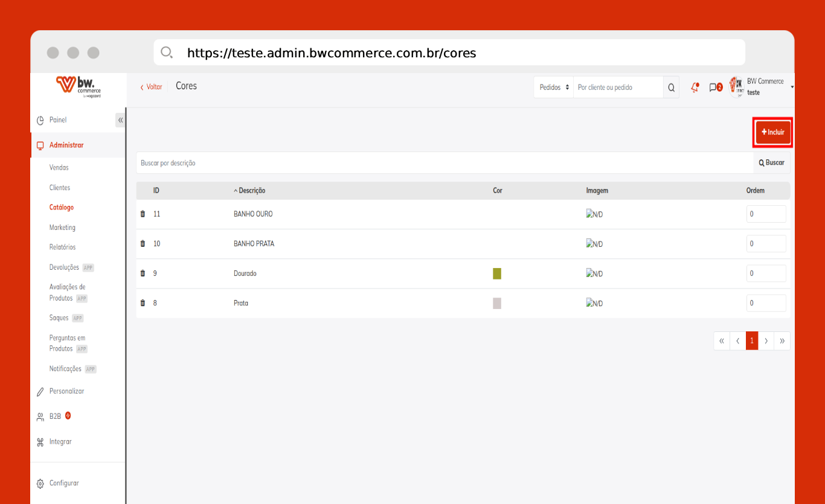Click the Voltar back link
This screenshot has height=504, width=825.
pos(152,87)
